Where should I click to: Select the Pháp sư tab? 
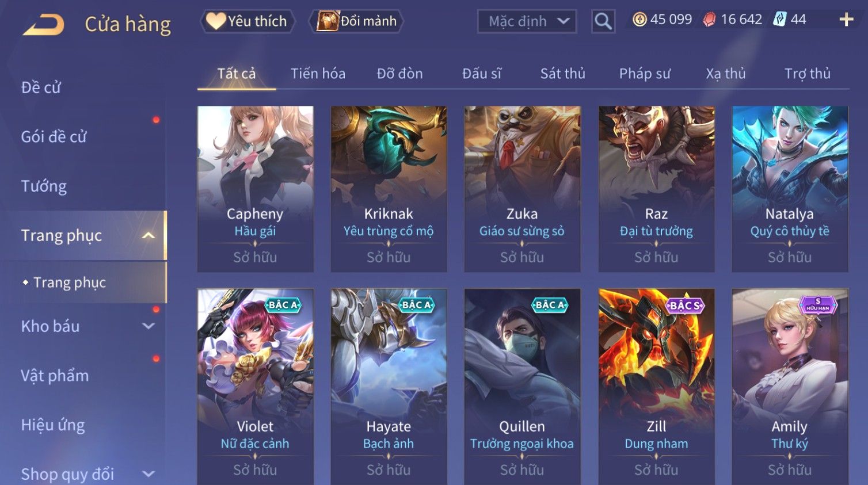[645, 74]
